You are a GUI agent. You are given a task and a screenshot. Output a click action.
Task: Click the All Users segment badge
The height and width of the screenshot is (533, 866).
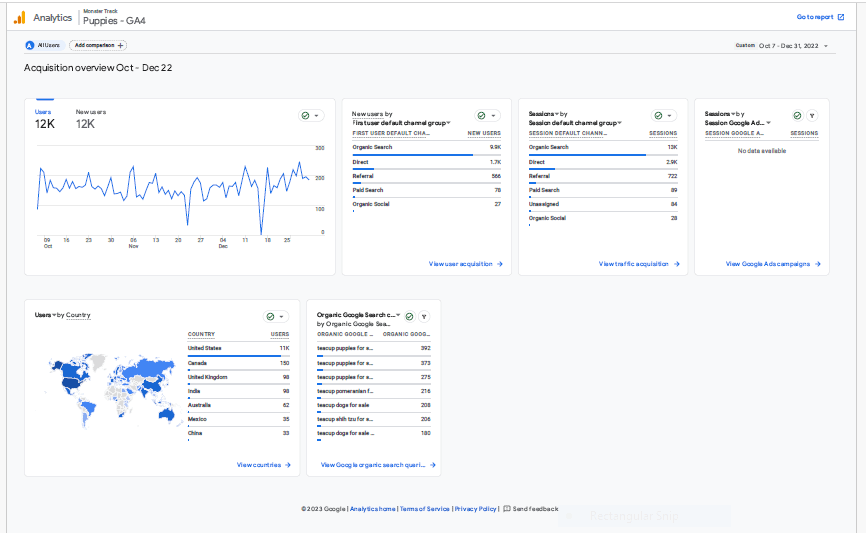[44, 45]
